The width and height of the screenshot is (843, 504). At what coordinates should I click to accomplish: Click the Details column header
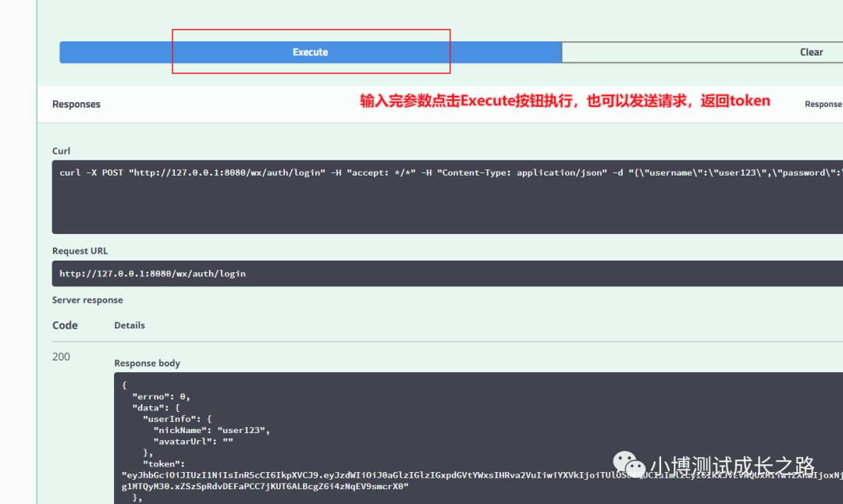[x=130, y=325]
